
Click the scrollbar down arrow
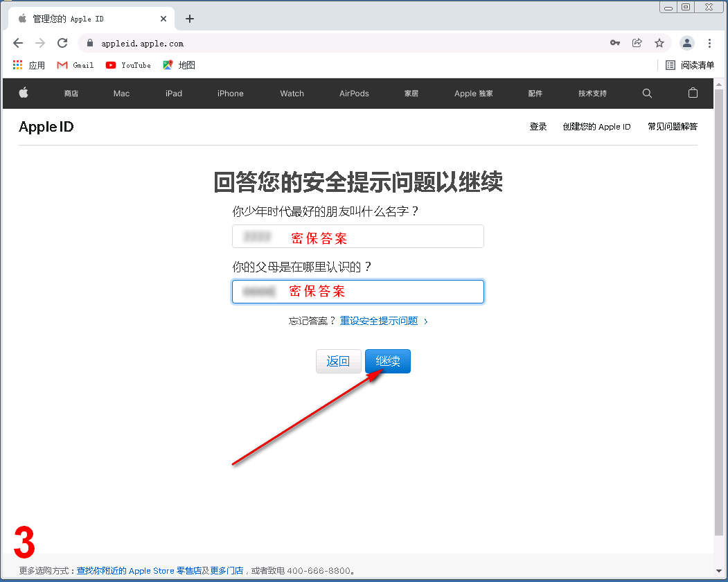tap(719, 571)
